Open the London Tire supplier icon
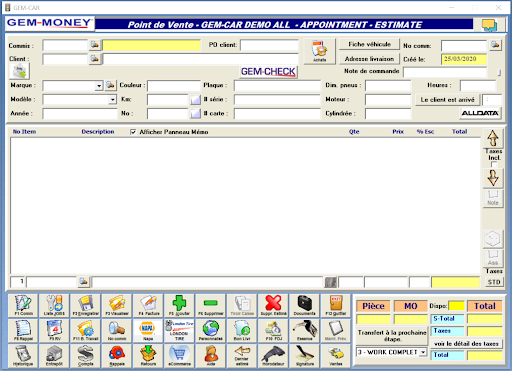The image size is (512, 371). [179, 330]
